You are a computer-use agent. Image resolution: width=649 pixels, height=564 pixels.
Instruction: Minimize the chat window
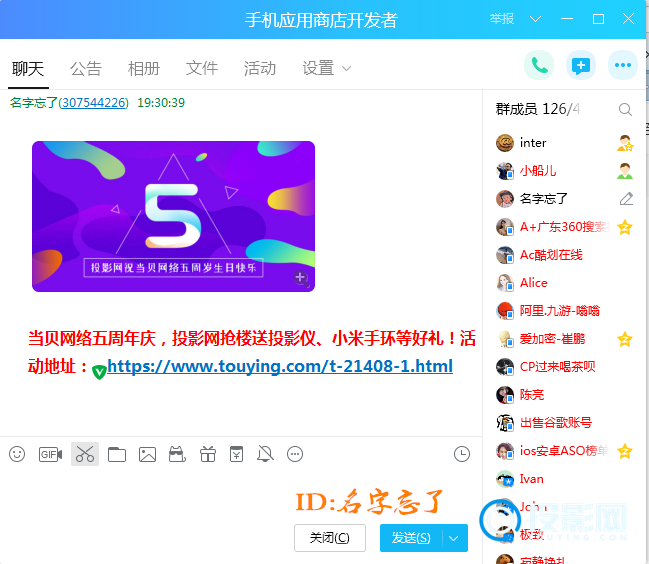click(567, 19)
